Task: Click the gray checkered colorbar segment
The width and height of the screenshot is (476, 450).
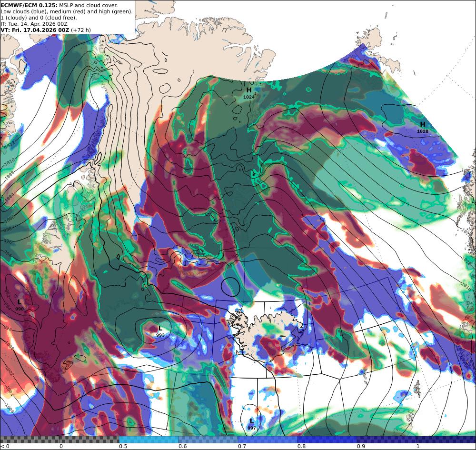Action: click(x=59, y=440)
